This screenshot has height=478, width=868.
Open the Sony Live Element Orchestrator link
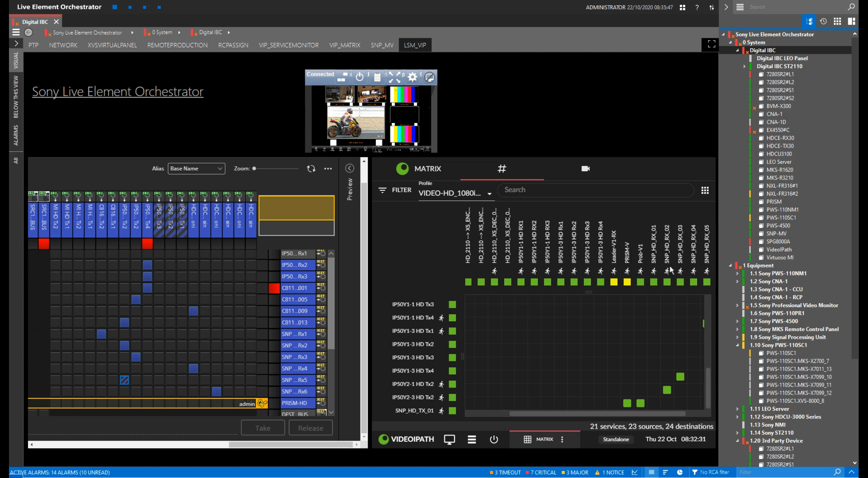click(x=118, y=92)
